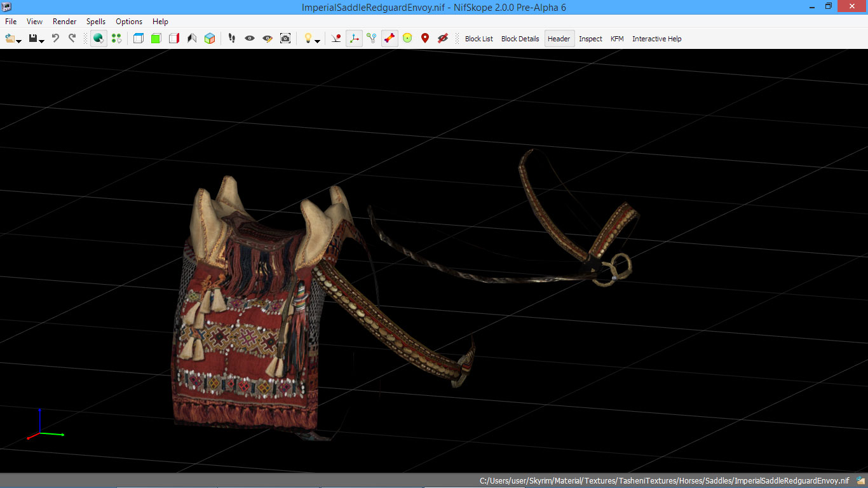Viewport: 868px width, 488px height.
Task: Toggle hidden objects crossed-eye icon
Action: click(443, 39)
